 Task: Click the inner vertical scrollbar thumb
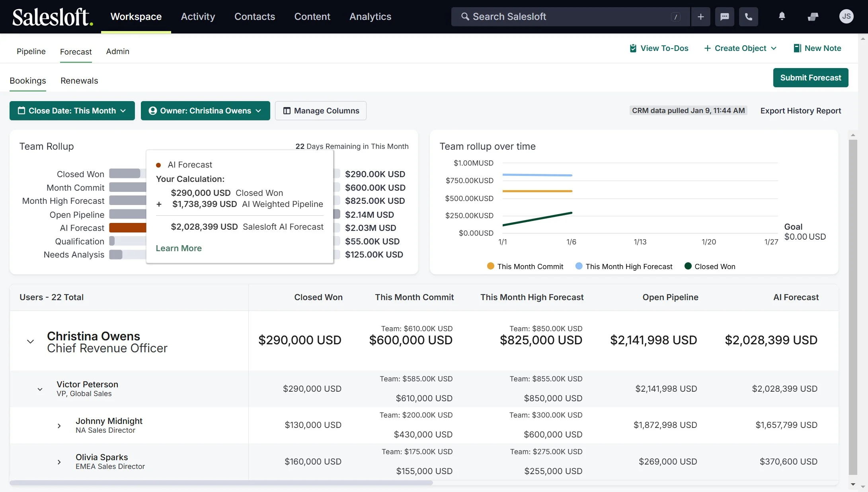(852, 307)
